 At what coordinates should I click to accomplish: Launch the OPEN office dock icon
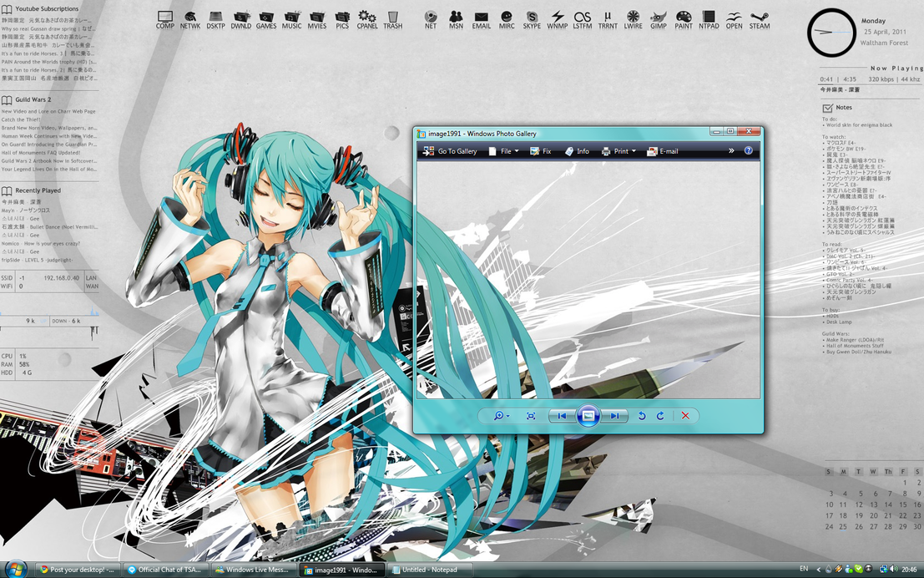[x=735, y=19]
